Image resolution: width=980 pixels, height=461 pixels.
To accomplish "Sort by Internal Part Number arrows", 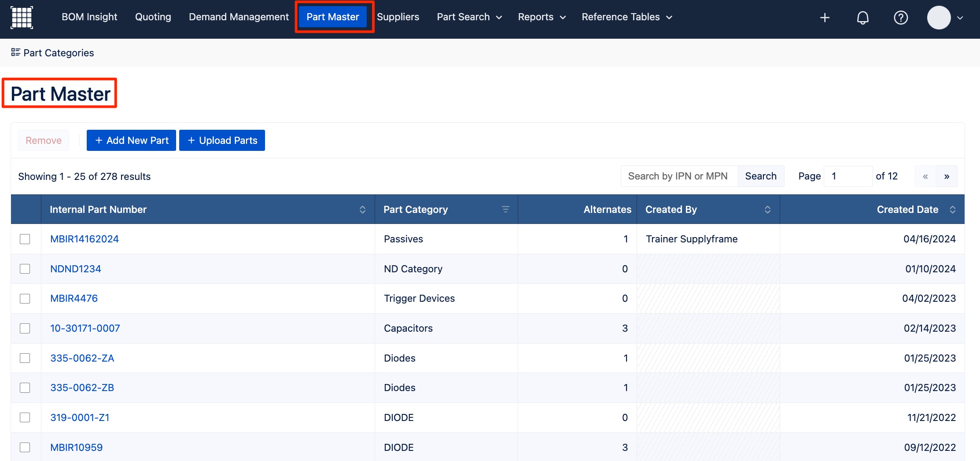I will point(362,209).
